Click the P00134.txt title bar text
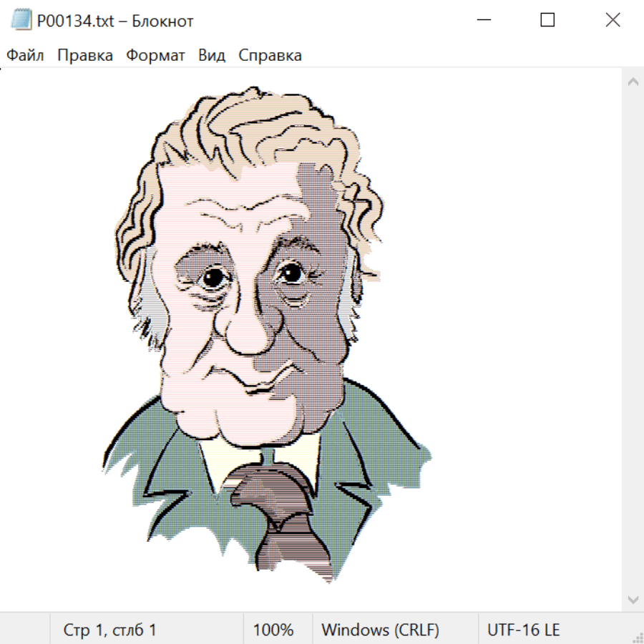Viewport: 644px width, 644px height. (115, 21)
